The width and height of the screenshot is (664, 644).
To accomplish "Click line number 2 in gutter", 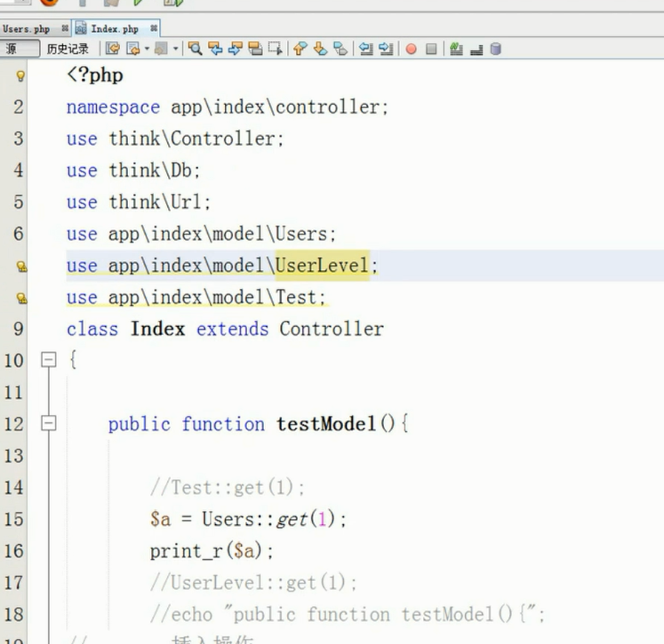I will [18, 107].
